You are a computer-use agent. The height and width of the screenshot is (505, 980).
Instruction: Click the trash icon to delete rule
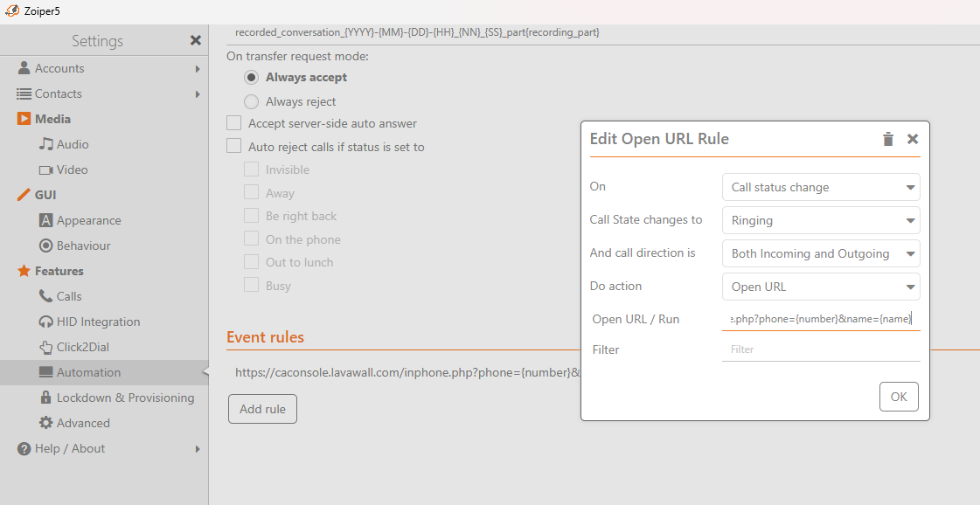[888, 139]
